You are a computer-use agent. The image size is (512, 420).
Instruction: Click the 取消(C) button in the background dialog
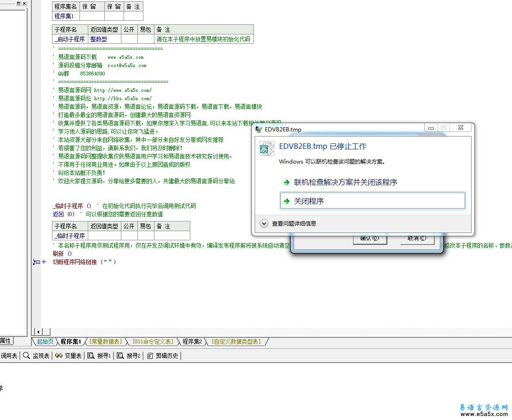(417, 239)
